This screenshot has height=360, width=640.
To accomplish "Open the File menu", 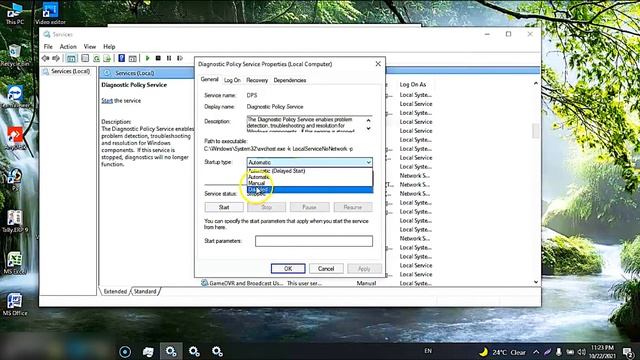I will pos(48,47).
